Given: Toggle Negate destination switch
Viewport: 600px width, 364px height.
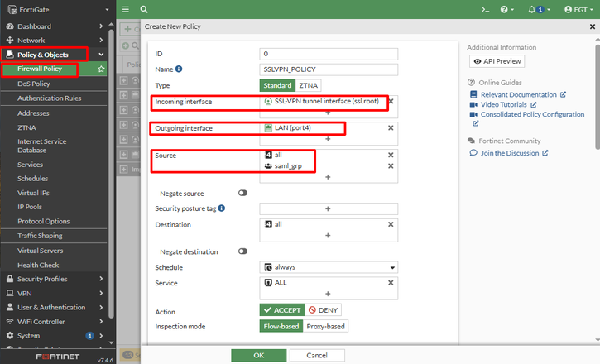Looking at the screenshot, I should click(242, 251).
